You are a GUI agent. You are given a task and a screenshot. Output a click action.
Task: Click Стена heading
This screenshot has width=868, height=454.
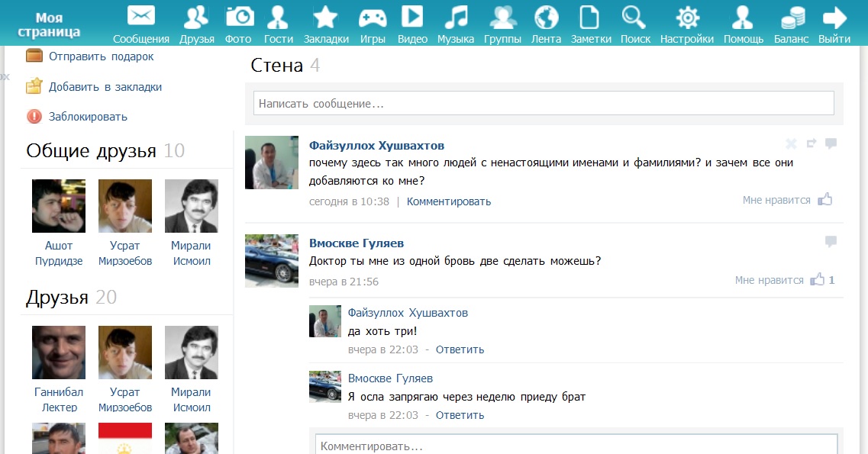pyautogui.click(x=277, y=66)
